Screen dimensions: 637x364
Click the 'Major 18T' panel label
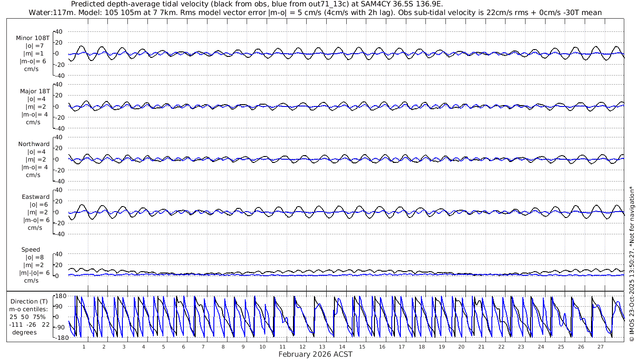tap(35, 91)
